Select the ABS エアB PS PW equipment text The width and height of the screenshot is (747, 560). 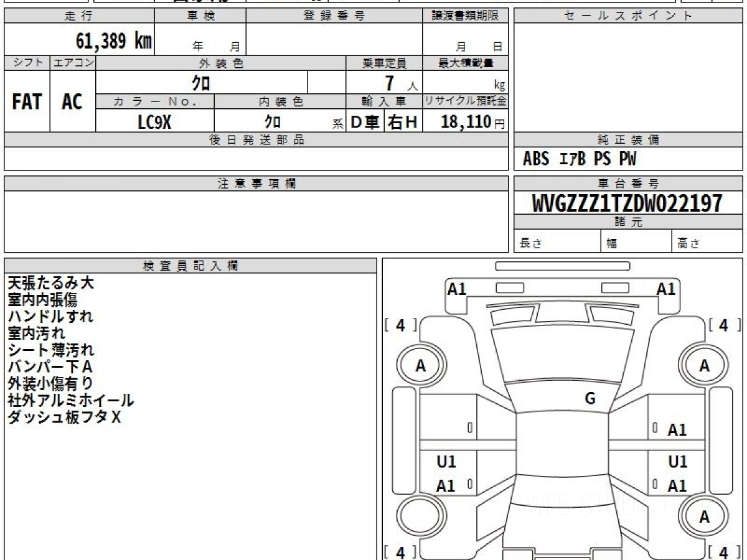(580, 159)
